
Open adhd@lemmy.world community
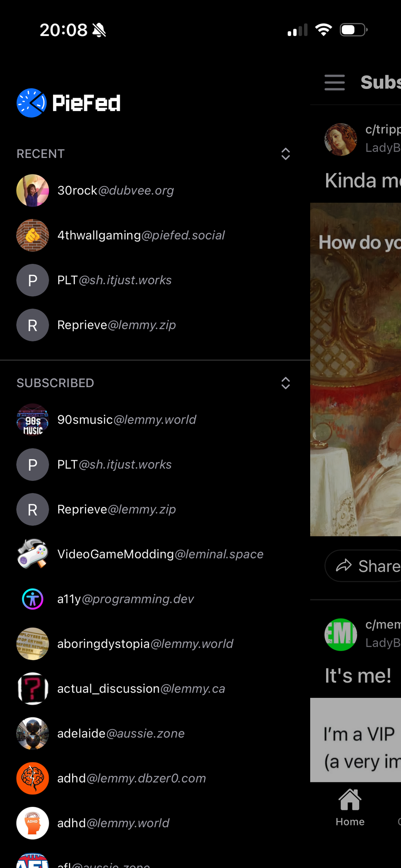[113, 823]
